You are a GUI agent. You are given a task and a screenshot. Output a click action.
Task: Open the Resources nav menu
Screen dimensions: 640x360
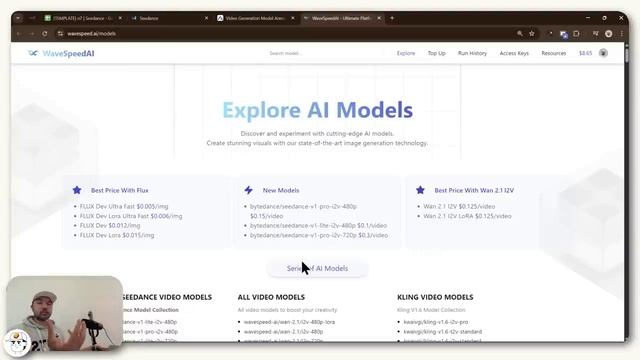coord(553,53)
